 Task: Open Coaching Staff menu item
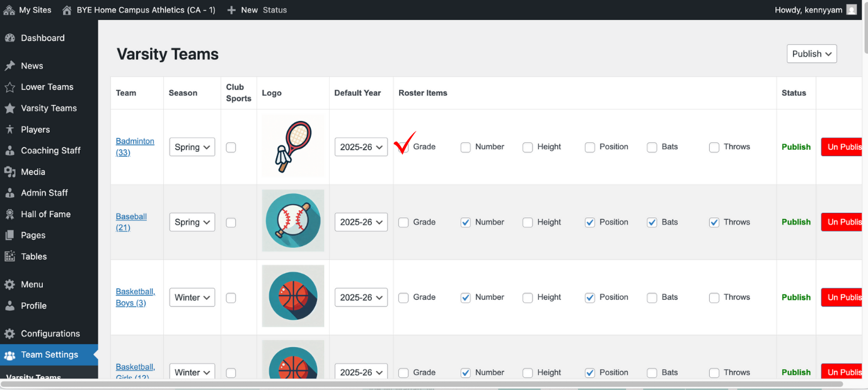(x=50, y=150)
